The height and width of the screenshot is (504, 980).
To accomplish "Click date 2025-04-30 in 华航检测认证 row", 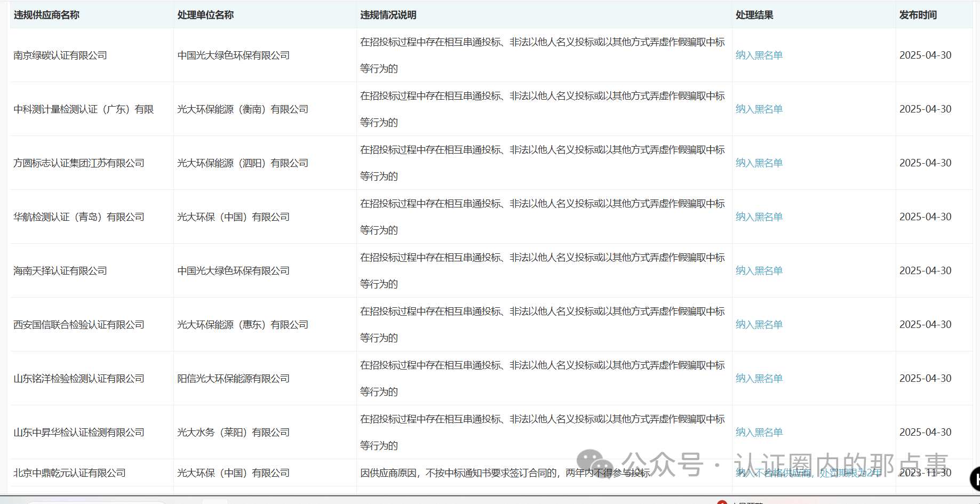I will point(926,217).
